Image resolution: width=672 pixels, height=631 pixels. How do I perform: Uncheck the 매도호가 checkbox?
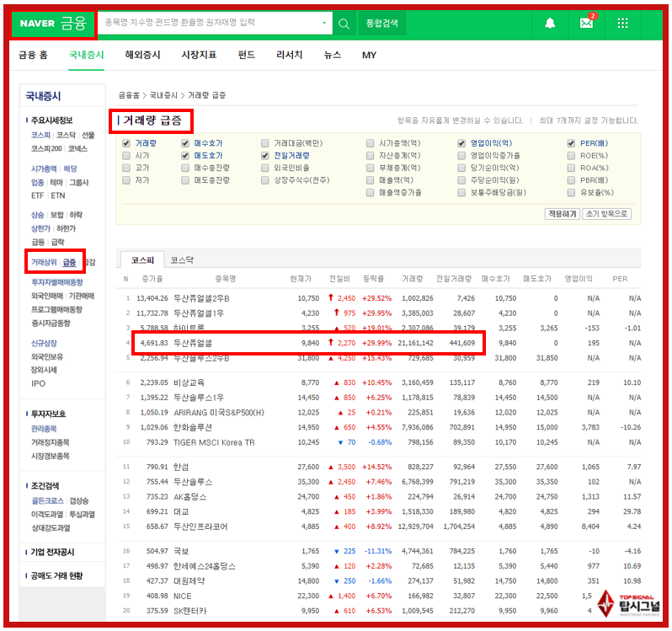tap(185, 156)
